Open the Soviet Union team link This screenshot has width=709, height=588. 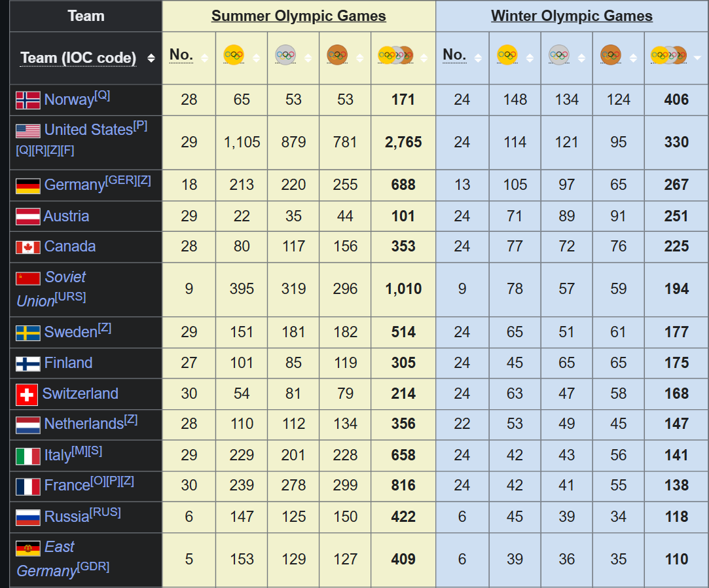pyautogui.click(x=51, y=289)
